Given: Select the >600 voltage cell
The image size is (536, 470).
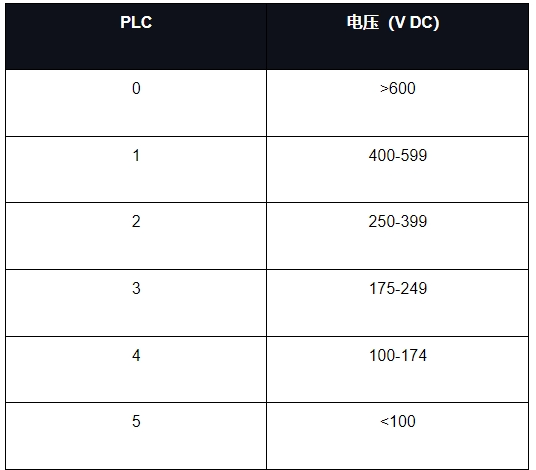Looking at the screenshot, I should click(398, 103).
